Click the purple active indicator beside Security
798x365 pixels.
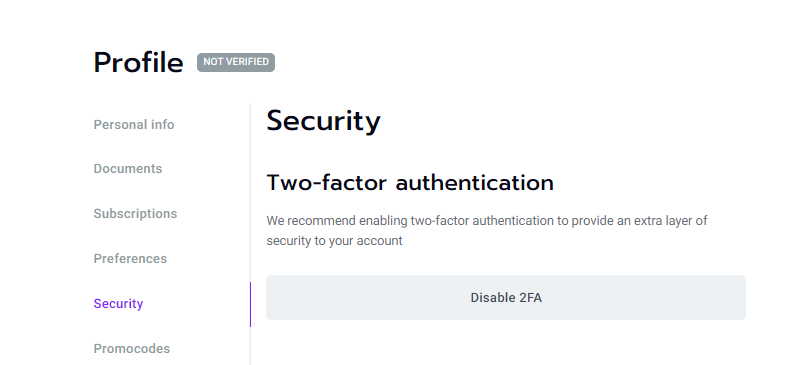[250, 304]
